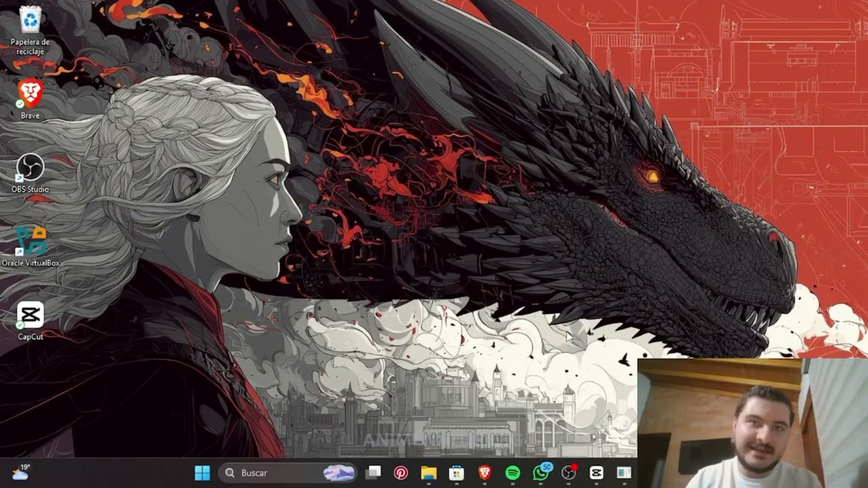The height and width of the screenshot is (488, 868).
Task: Click the search highlight image in Buscar box
Action: [x=339, y=473]
